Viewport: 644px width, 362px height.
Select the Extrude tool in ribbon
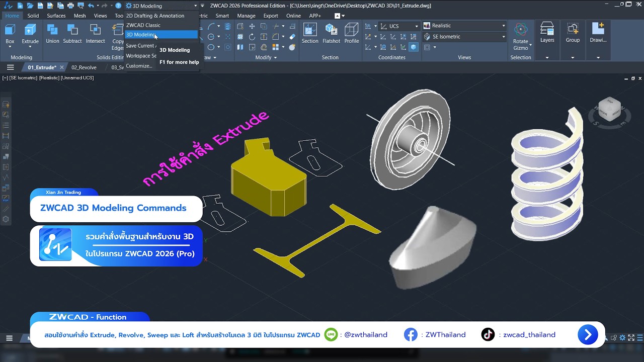click(x=30, y=33)
